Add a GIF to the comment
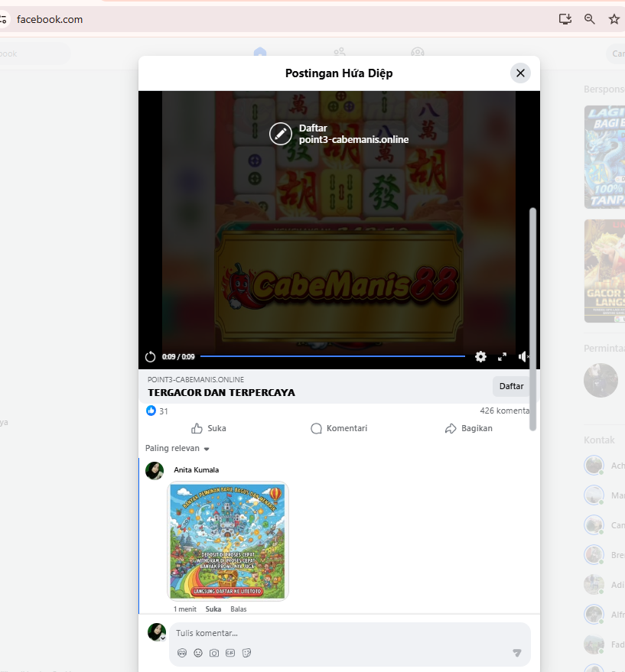625x672 pixels. click(230, 653)
